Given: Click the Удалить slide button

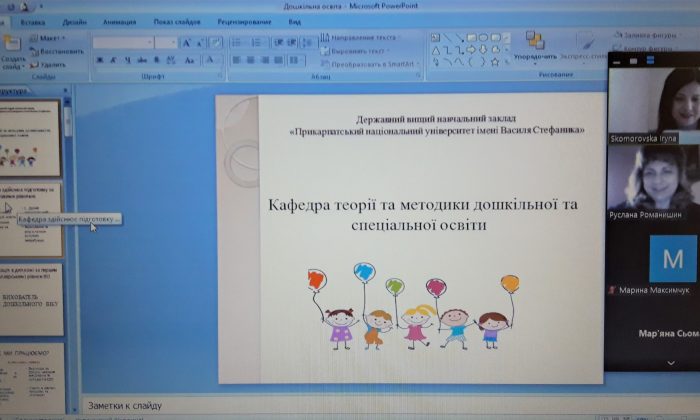Looking at the screenshot, I should pos(48,64).
